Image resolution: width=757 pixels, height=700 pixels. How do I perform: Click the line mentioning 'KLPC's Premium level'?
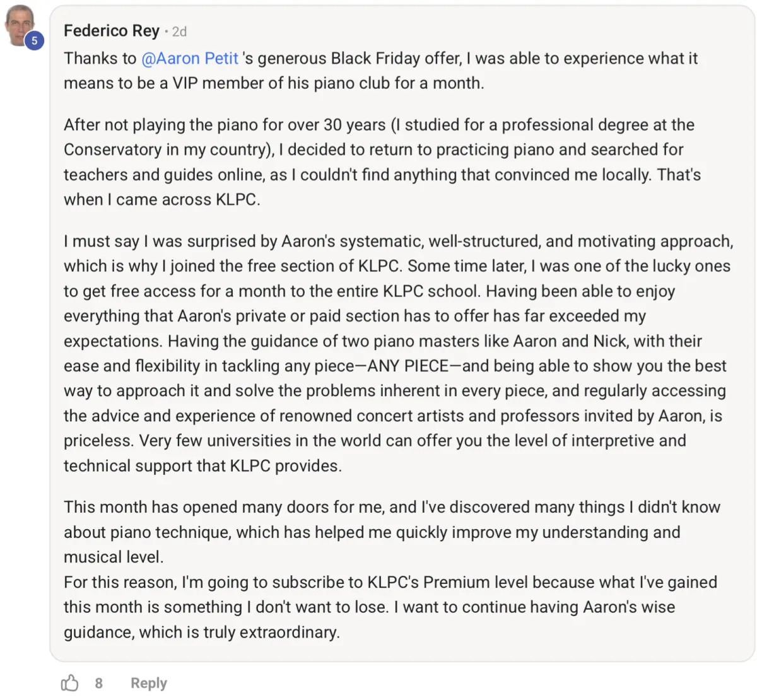(x=390, y=582)
